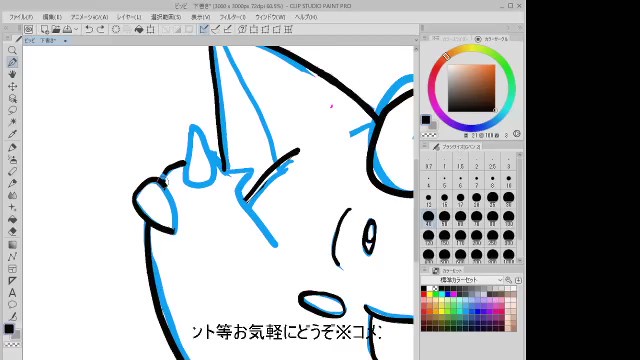Select the Zoom magnifier tool
Viewport: 640px width, 360px height.
point(12,51)
